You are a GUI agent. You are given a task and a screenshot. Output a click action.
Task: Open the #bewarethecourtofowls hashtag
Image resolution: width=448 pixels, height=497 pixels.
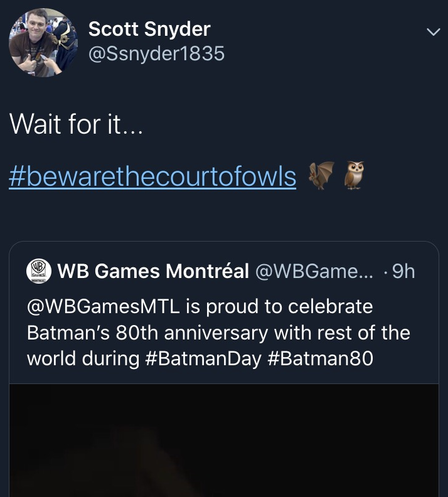click(x=152, y=177)
